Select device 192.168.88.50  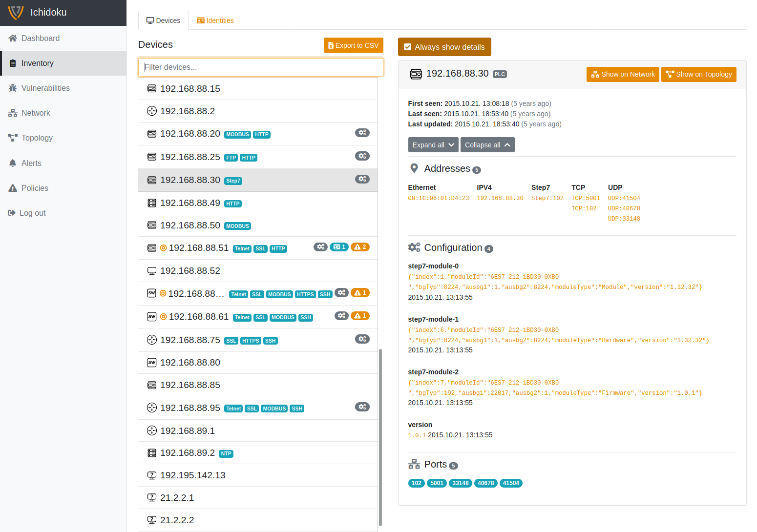(258, 225)
